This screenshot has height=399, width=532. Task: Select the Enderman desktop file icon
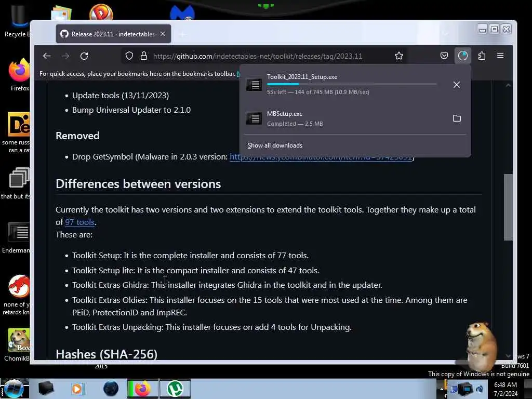tap(16, 238)
